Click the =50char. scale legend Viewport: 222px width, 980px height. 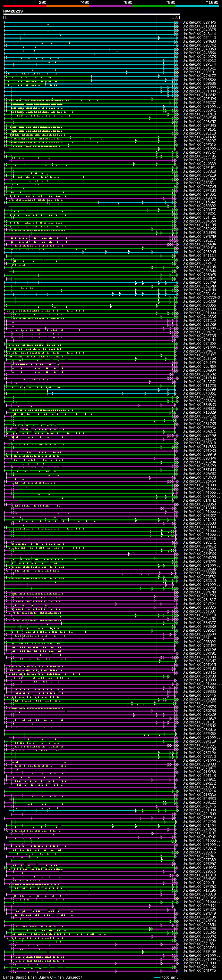pyautogui.click(x=166, y=977)
